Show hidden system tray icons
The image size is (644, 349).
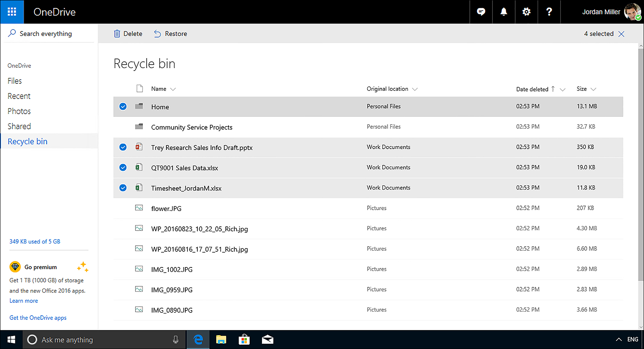point(619,339)
